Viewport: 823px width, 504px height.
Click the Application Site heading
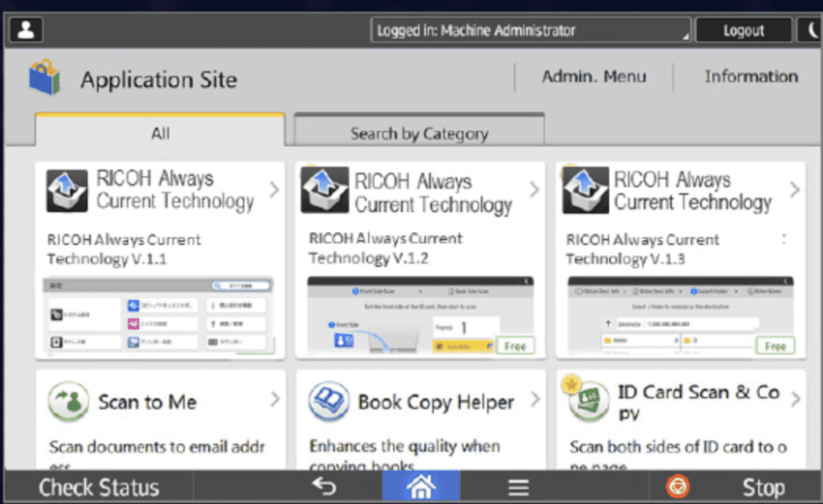point(159,80)
